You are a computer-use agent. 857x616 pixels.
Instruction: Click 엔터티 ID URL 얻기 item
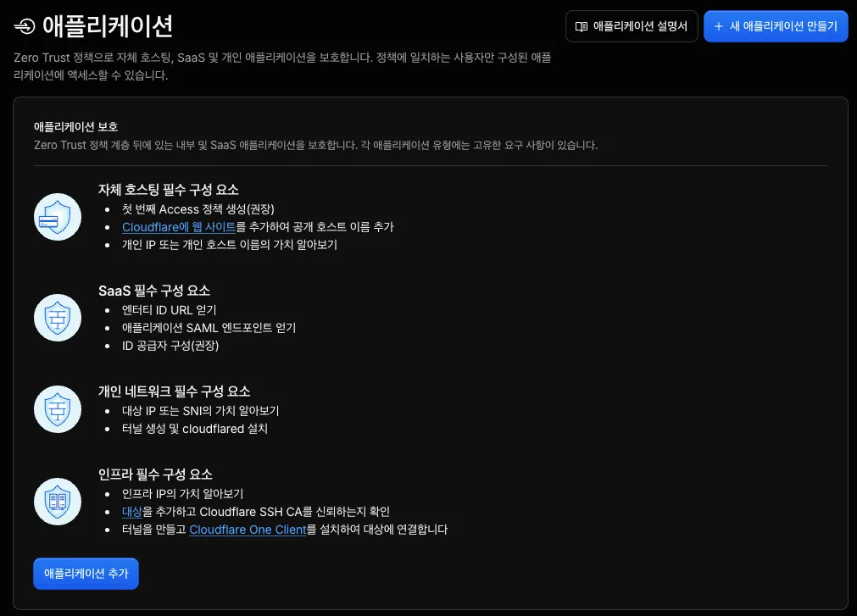tap(169, 310)
